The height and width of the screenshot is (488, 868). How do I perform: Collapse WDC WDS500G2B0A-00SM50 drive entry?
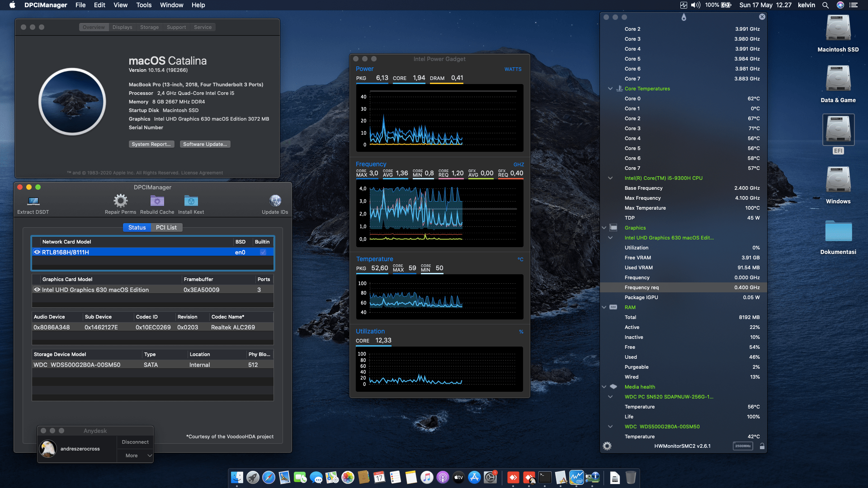pos(610,427)
